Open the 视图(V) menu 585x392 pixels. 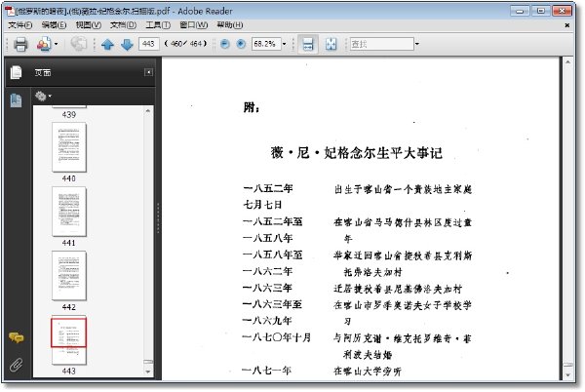coord(89,25)
